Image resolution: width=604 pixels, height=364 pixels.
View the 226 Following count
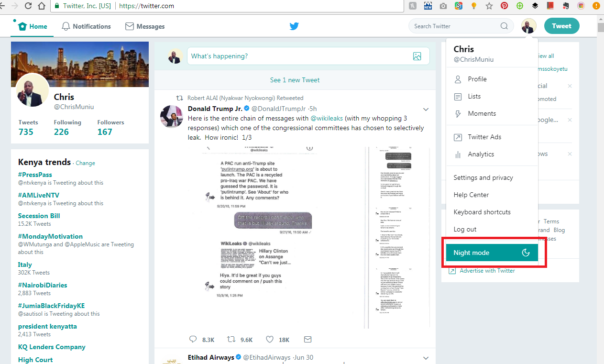[x=61, y=132]
